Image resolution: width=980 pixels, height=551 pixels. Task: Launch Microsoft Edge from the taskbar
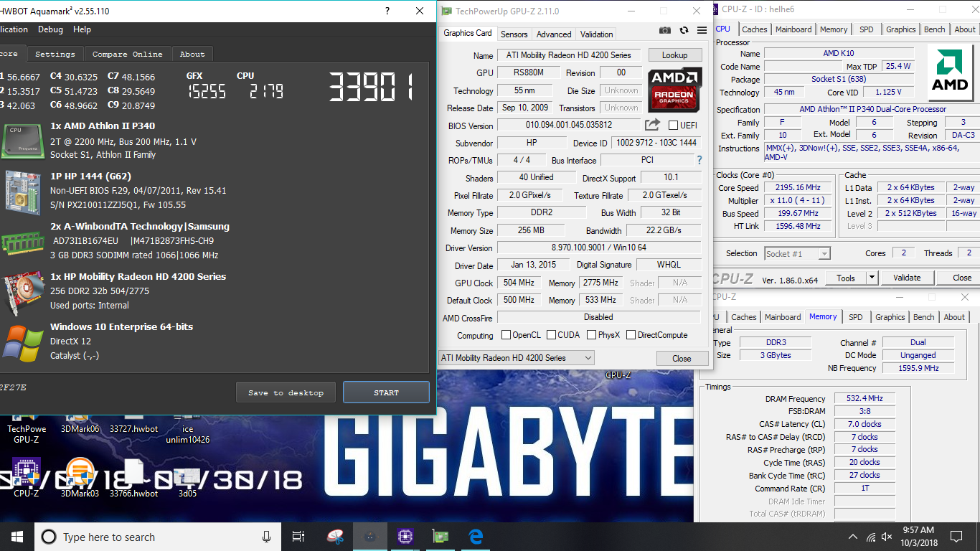(x=475, y=537)
